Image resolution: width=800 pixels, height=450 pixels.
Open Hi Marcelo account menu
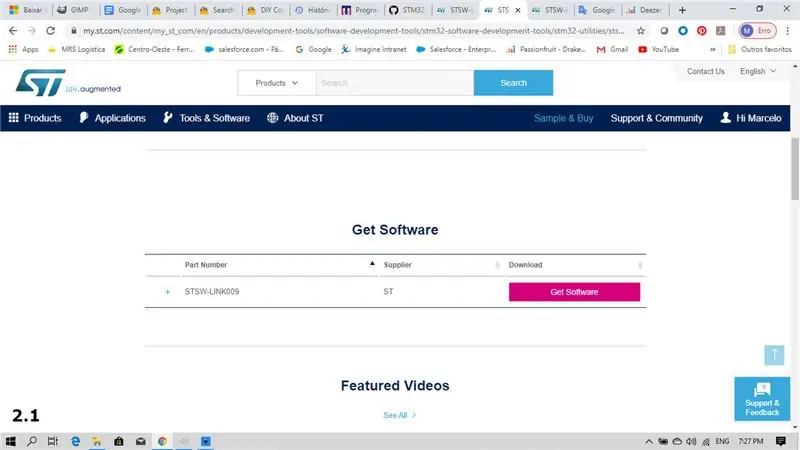tap(751, 118)
